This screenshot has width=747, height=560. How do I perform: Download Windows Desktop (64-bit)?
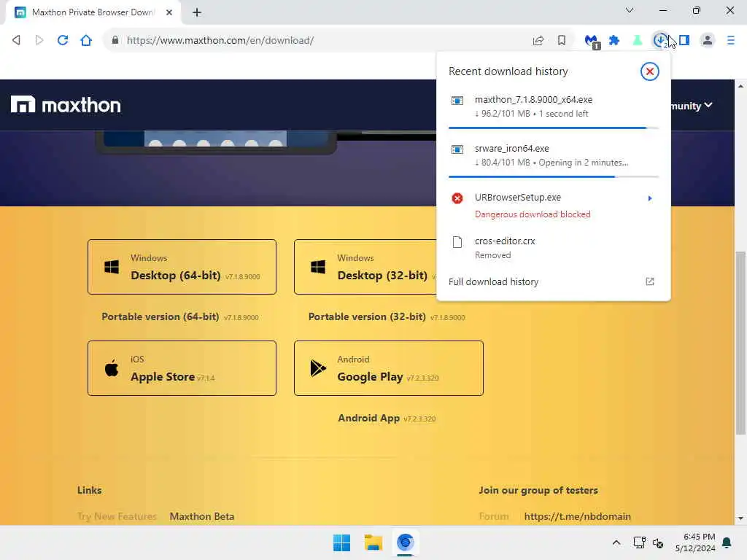coord(182,267)
